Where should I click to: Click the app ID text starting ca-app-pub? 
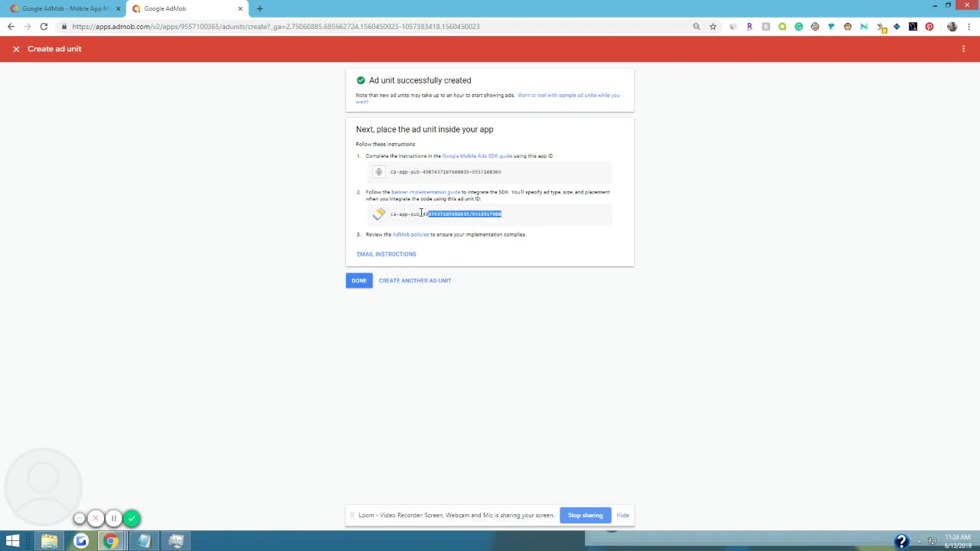[x=446, y=172]
